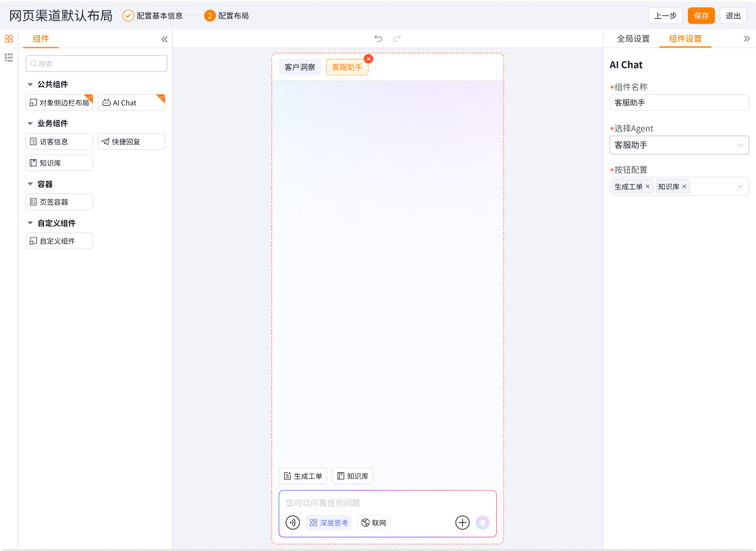Open the component grid sidebar icon

point(9,38)
